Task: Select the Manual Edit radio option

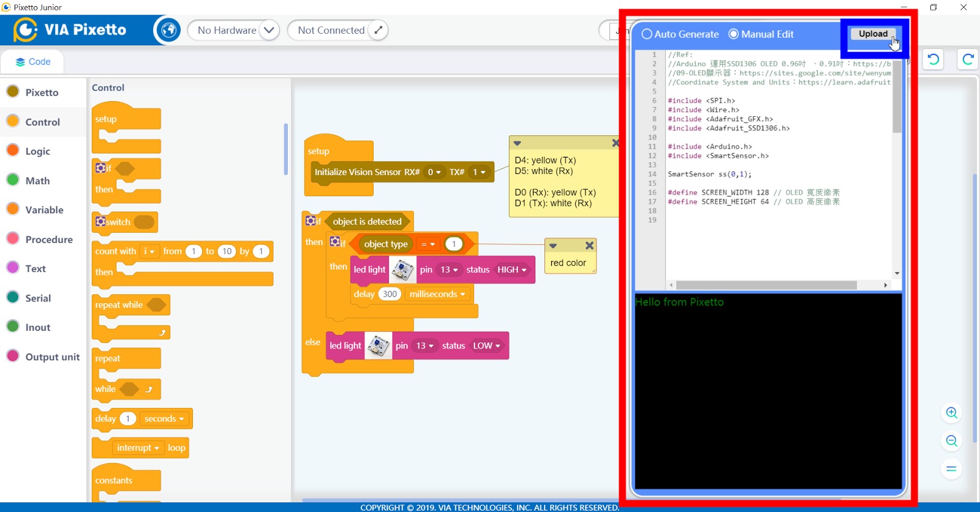Action: [733, 34]
